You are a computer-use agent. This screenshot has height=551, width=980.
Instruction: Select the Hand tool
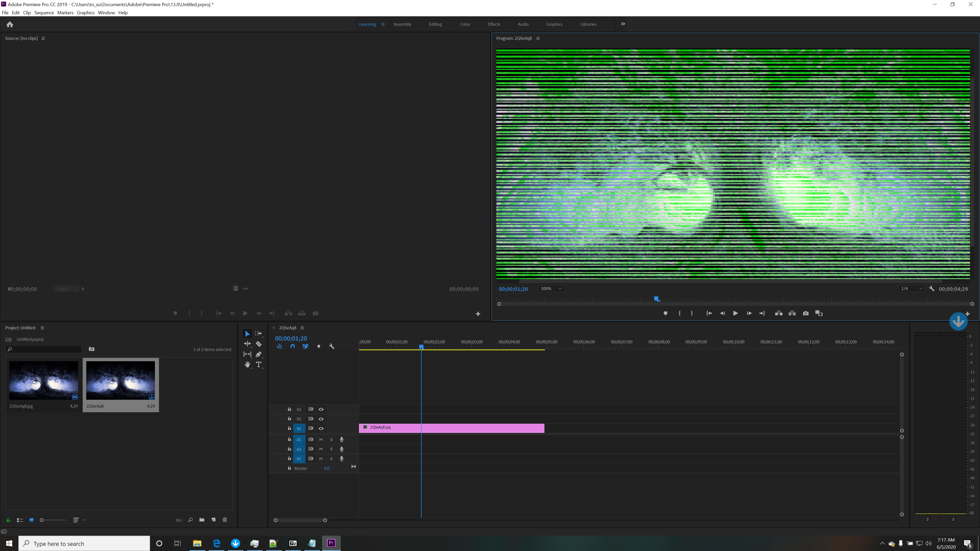pos(247,364)
